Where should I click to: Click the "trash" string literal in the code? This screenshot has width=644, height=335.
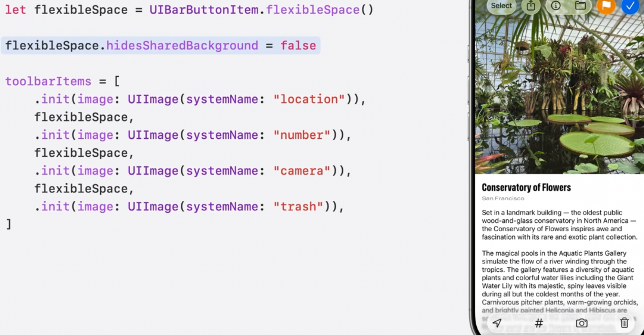[298, 207]
